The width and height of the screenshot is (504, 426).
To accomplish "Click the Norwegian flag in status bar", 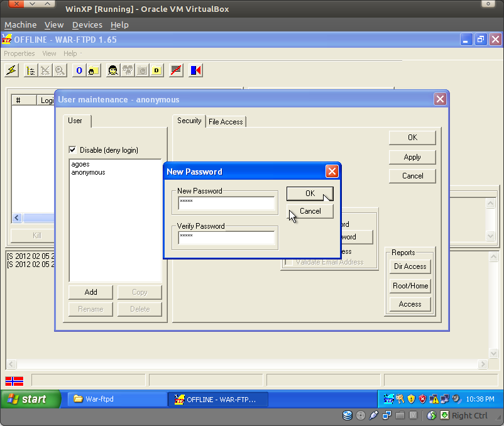I will click(14, 381).
